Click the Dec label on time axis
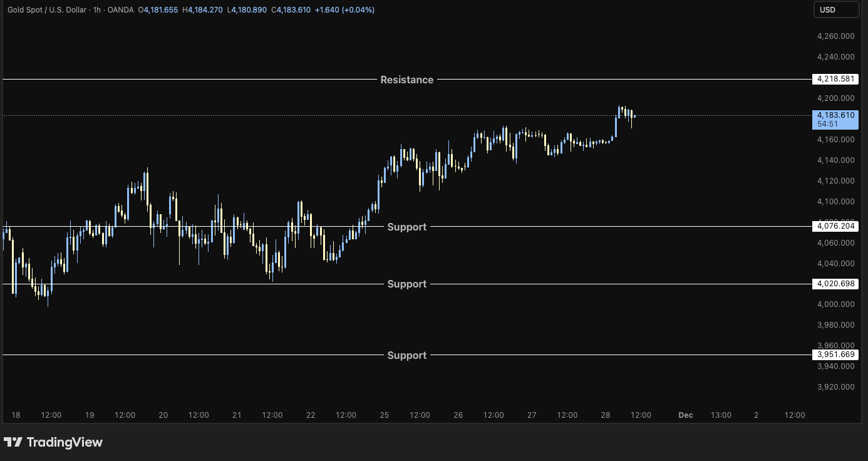 point(686,415)
